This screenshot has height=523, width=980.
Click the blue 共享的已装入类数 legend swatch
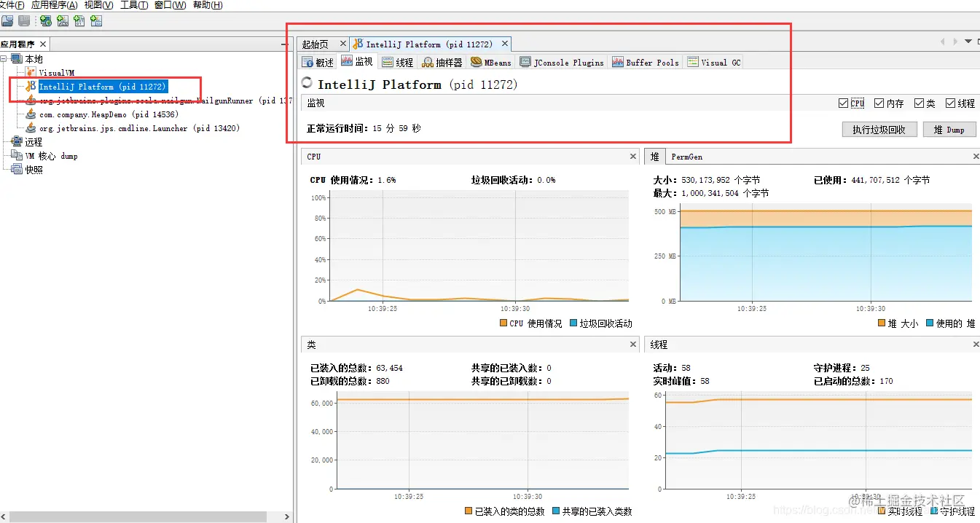(557, 511)
